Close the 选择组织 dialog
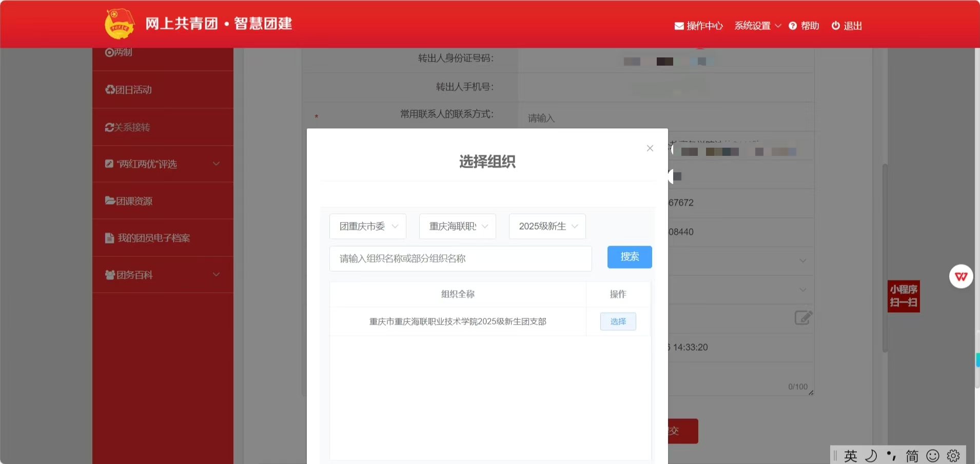The height and width of the screenshot is (464, 980). [650, 148]
